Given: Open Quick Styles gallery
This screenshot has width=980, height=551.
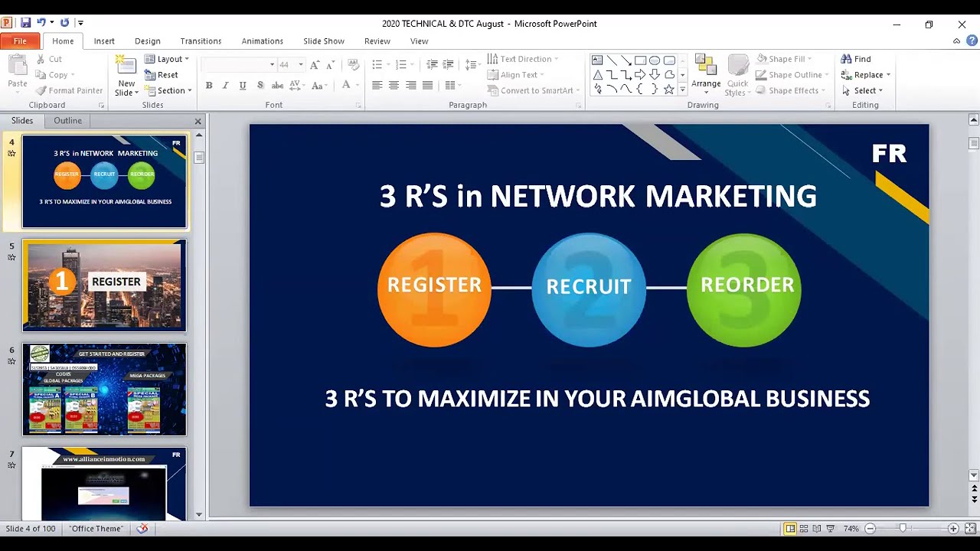Looking at the screenshot, I should click(x=738, y=76).
